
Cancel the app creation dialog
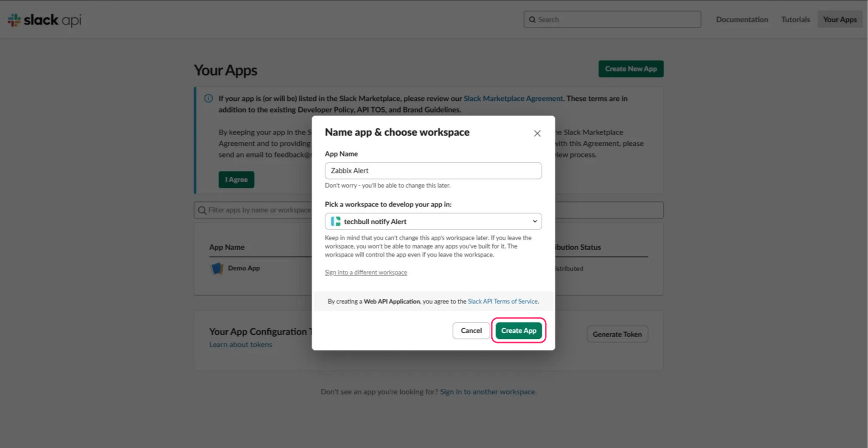tap(471, 330)
